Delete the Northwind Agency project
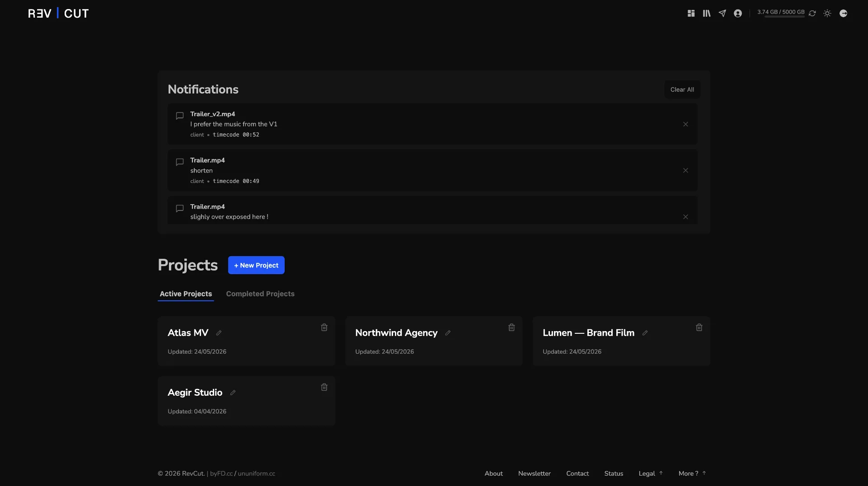Screen dimensions: 868x486 point(511,327)
